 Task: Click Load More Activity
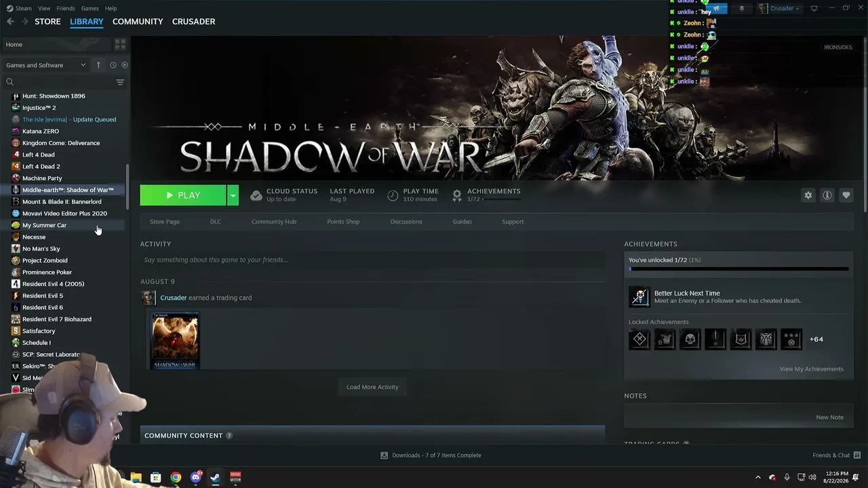(372, 387)
